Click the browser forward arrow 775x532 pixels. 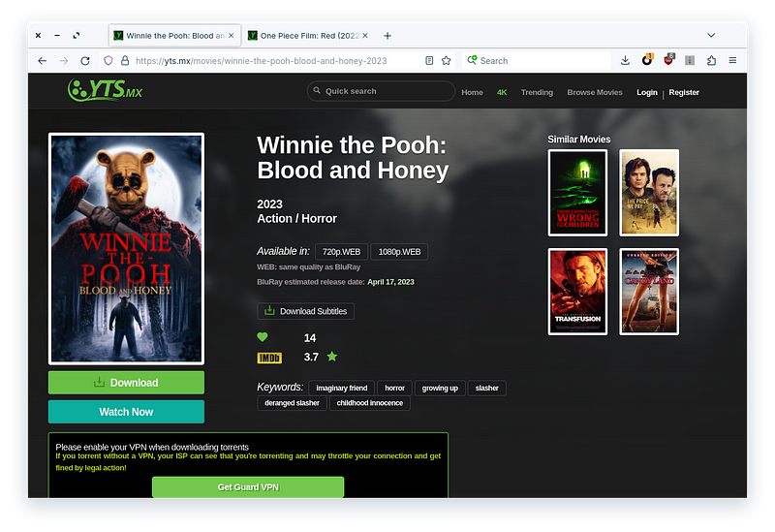point(64,61)
